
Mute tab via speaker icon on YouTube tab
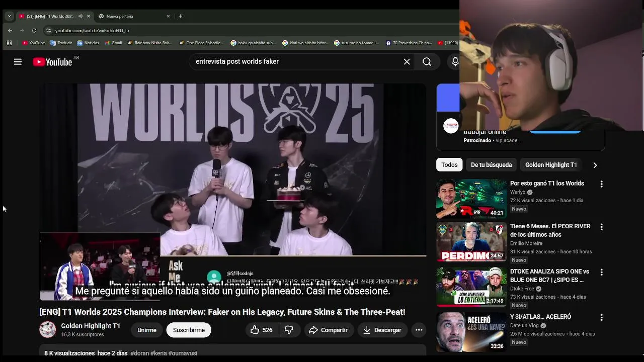pyautogui.click(x=80, y=16)
